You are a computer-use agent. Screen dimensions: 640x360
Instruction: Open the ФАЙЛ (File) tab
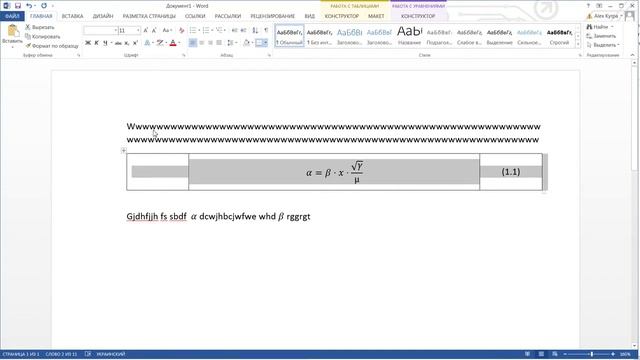(12, 16)
